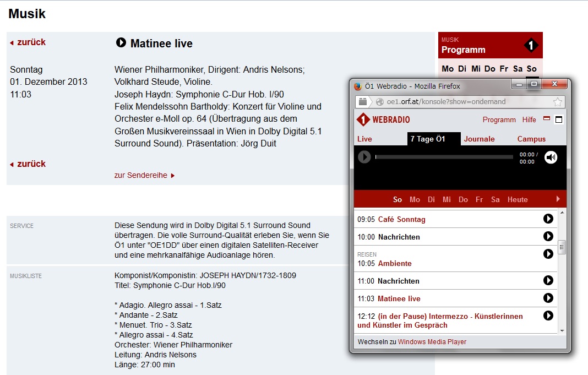The height and width of the screenshot is (375, 588).
Task: Select the 7 Tage Ö1 tab
Action: point(434,139)
